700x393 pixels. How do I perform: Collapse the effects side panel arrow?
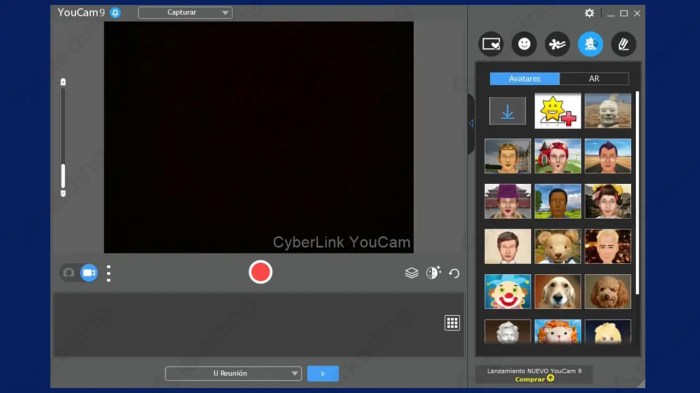pos(471,124)
